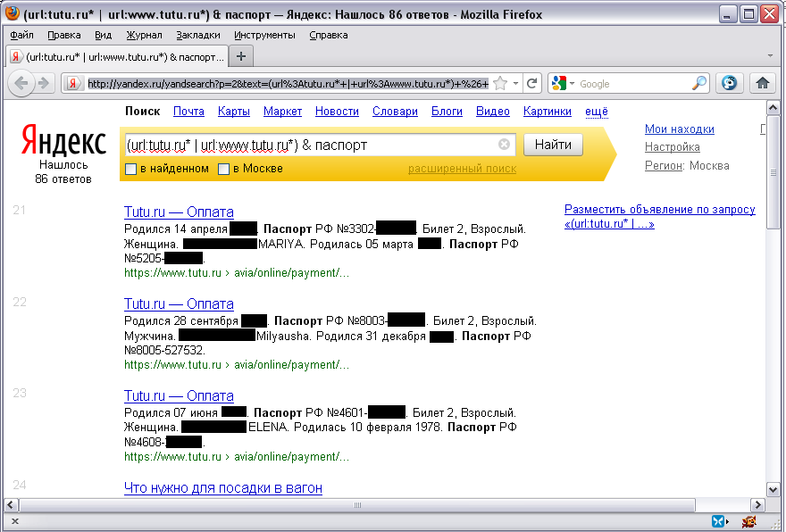This screenshot has height=532, width=786.
Task: Select the Yandex search results tab
Action: 117,56
